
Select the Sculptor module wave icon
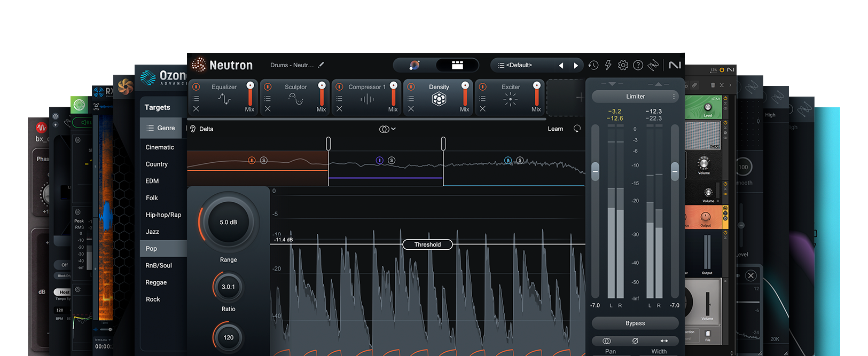point(296,99)
